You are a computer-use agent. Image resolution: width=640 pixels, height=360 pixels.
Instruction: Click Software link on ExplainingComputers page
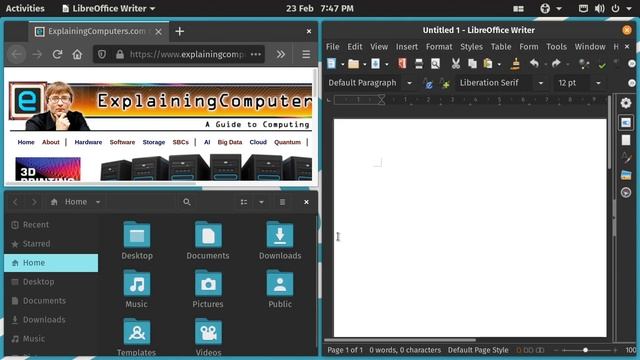click(122, 142)
